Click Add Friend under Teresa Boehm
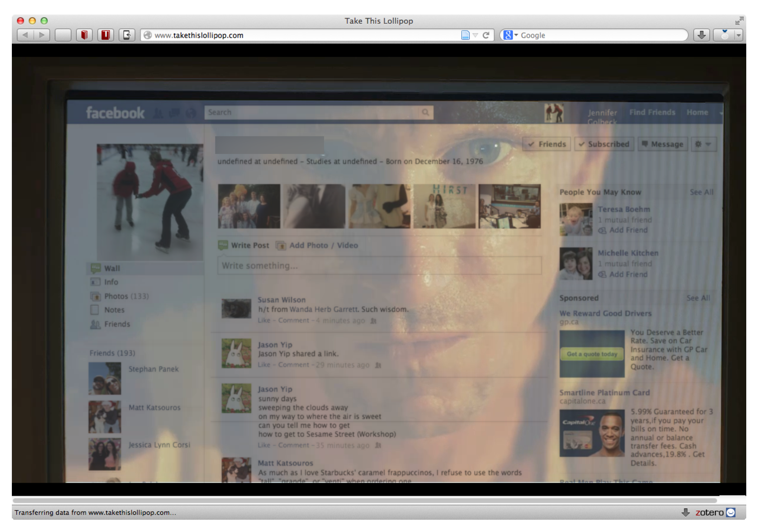The image size is (757, 532). (x=628, y=230)
